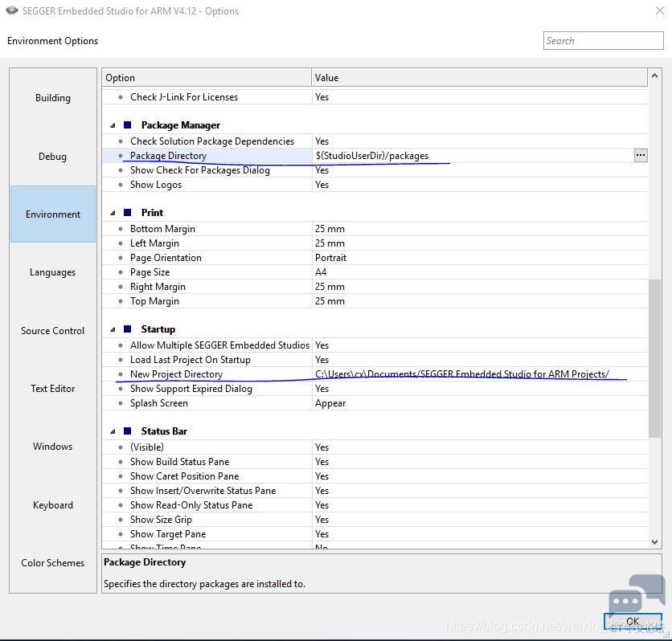Click the browse ellipsis button for Package Directory
This screenshot has height=641, width=672.
pos(641,156)
